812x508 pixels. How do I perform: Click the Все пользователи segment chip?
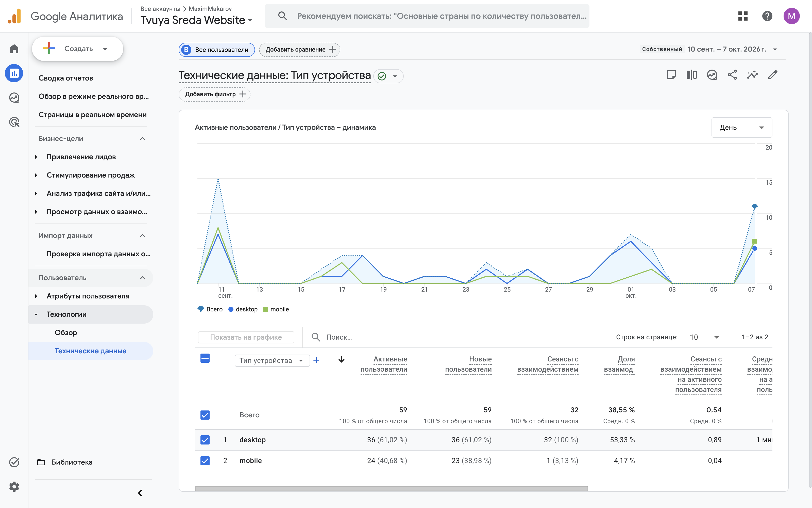(x=217, y=49)
